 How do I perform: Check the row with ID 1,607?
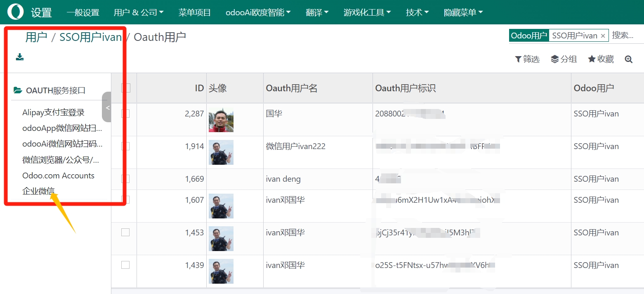tap(125, 200)
